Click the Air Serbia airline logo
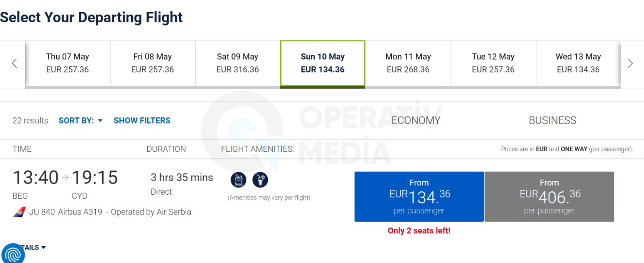The image size is (644, 263). click(x=19, y=212)
